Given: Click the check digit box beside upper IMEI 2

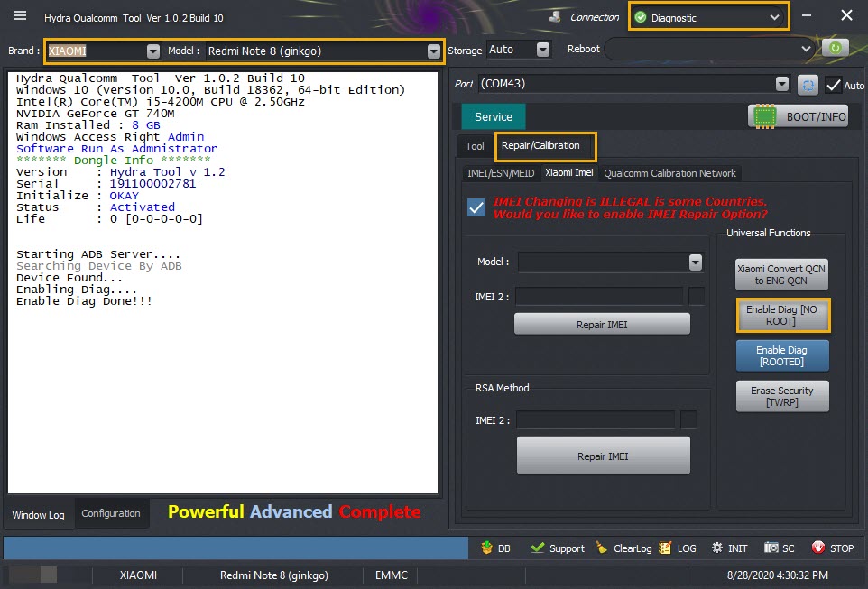Looking at the screenshot, I should pyautogui.click(x=697, y=296).
